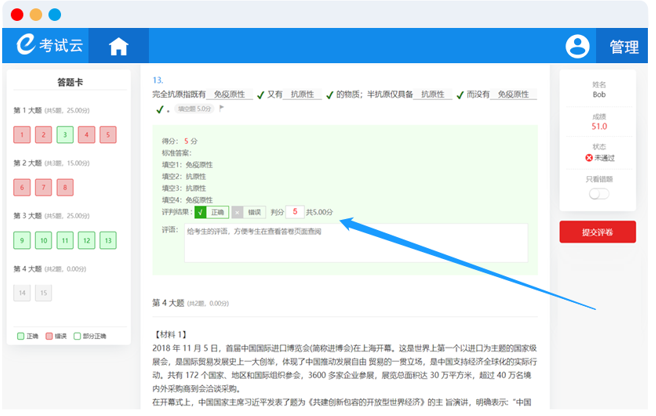Click the 判分 score input box
Screen dimensions: 656x416
(x=296, y=212)
